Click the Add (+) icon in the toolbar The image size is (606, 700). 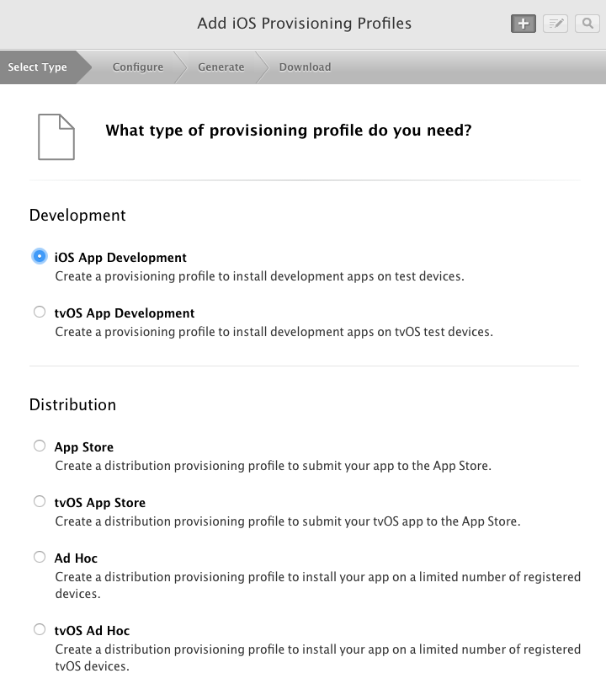523,23
